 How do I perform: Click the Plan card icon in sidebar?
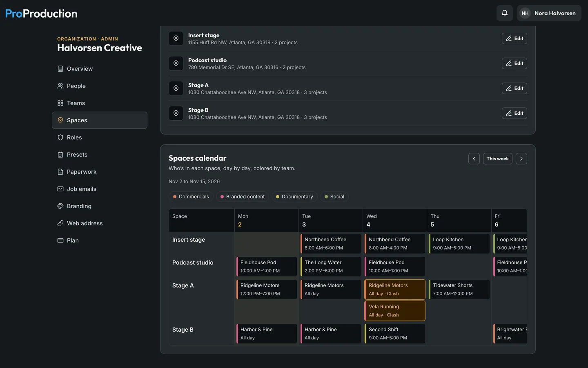[60, 240]
